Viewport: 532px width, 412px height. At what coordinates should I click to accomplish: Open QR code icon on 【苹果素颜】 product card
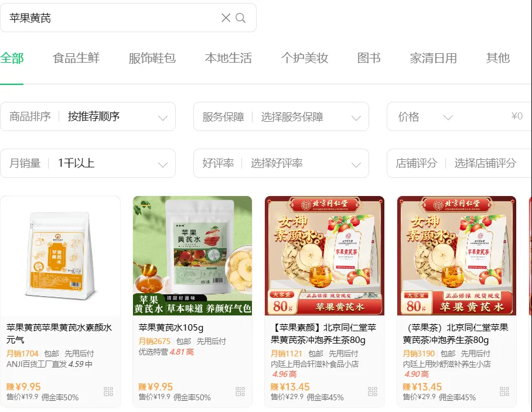(x=373, y=392)
